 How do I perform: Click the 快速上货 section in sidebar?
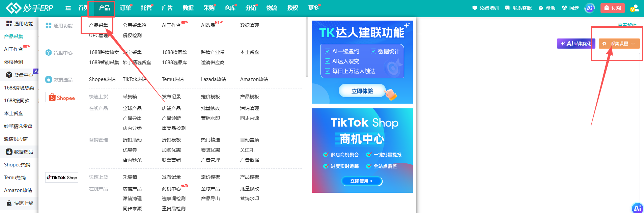click(x=20, y=203)
